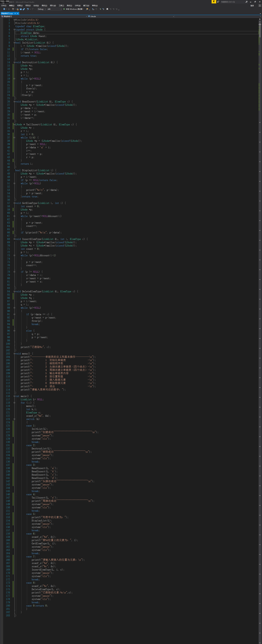Viewport: 262px width, 644px height.
Task: Open the 项目(P) menu
Action: coord(28,5)
